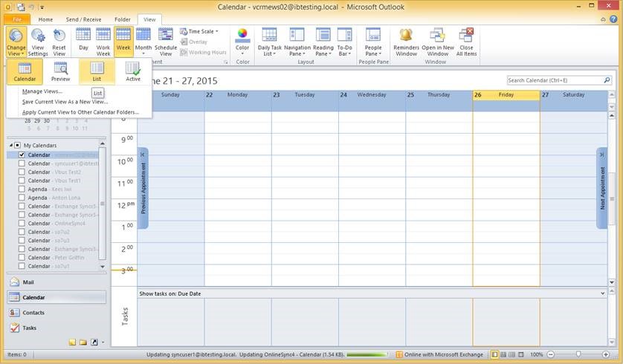This screenshot has width=623, height=364.
Task: Choose Manage Views... menu entry
Action: click(x=42, y=91)
